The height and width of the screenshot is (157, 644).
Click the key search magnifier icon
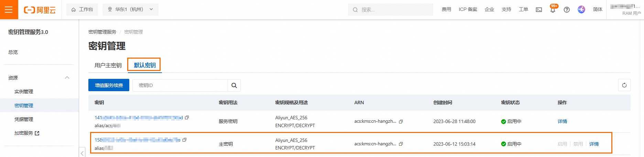(x=234, y=85)
